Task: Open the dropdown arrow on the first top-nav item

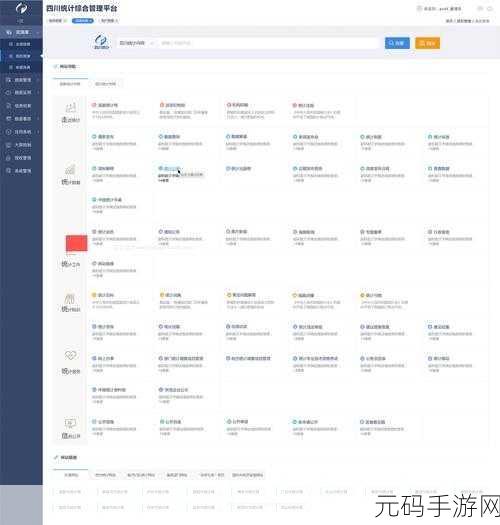Action: pos(65,21)
